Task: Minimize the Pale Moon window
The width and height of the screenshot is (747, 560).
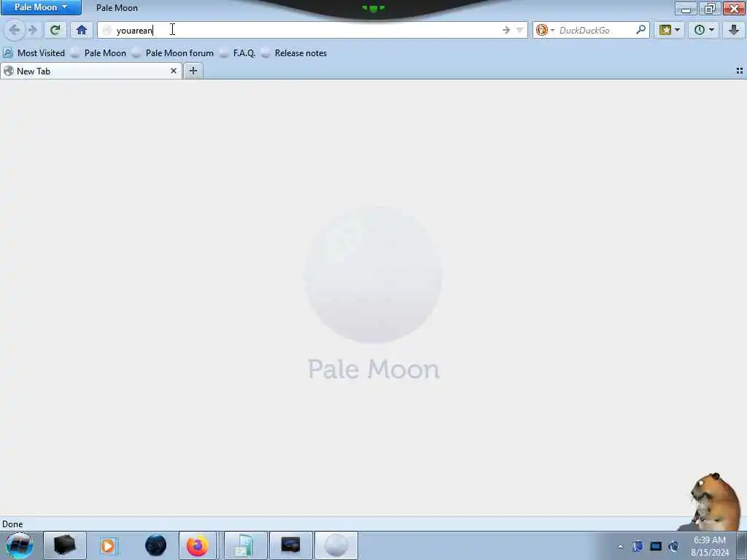Action: point(686,8)
